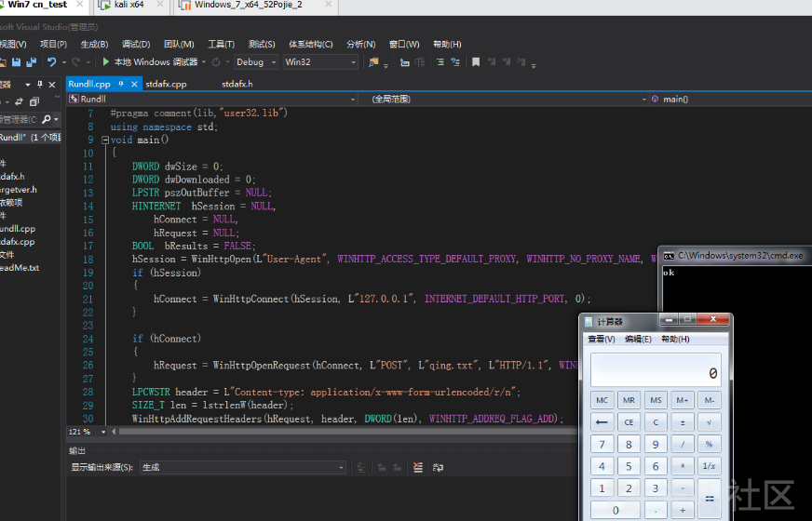
Task: Open the 调试(D) menu
Action: tap(136, 44)
